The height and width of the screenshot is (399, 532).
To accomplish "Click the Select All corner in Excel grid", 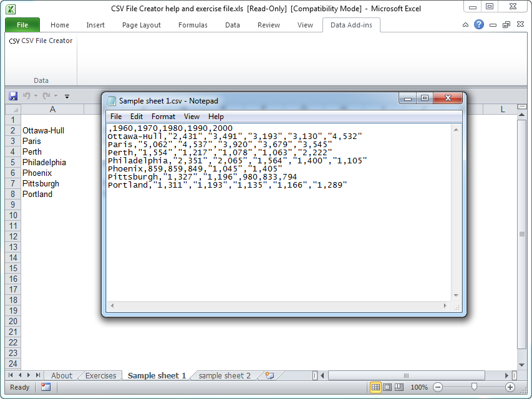I will pyautogui.click(x=13, y=109).
